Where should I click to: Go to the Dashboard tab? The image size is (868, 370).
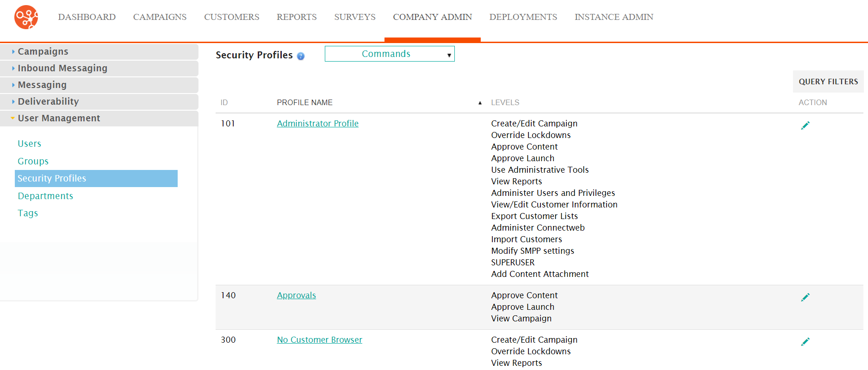click(87, 17)
